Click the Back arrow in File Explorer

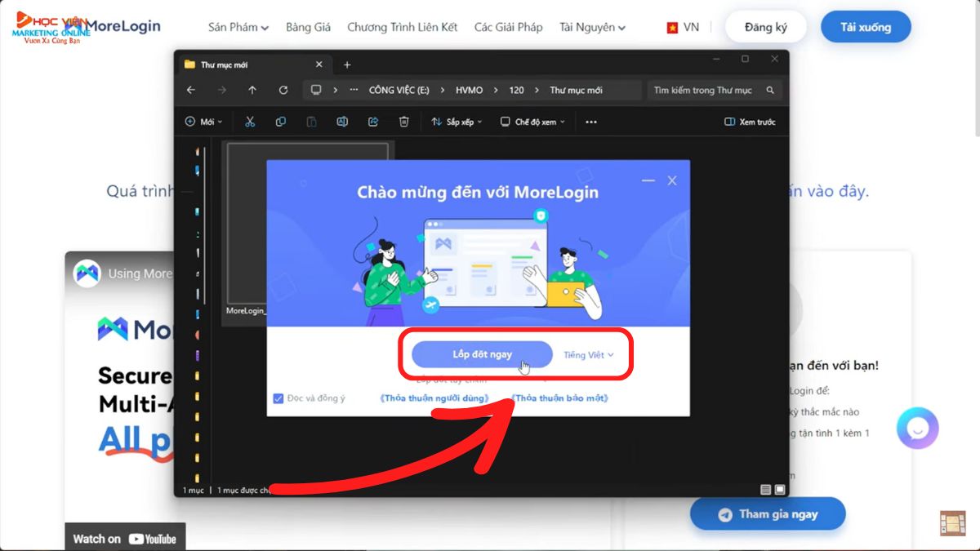191,90
